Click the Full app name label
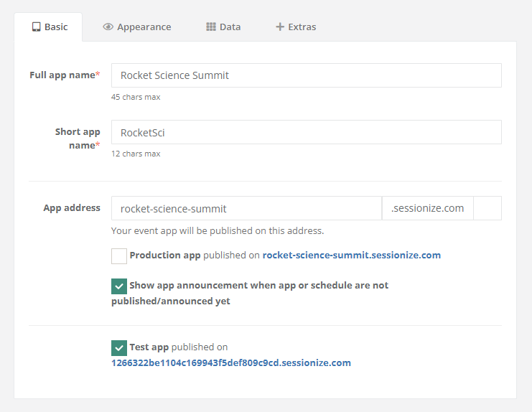Screen dimensions: 532x412 (62, 75)
